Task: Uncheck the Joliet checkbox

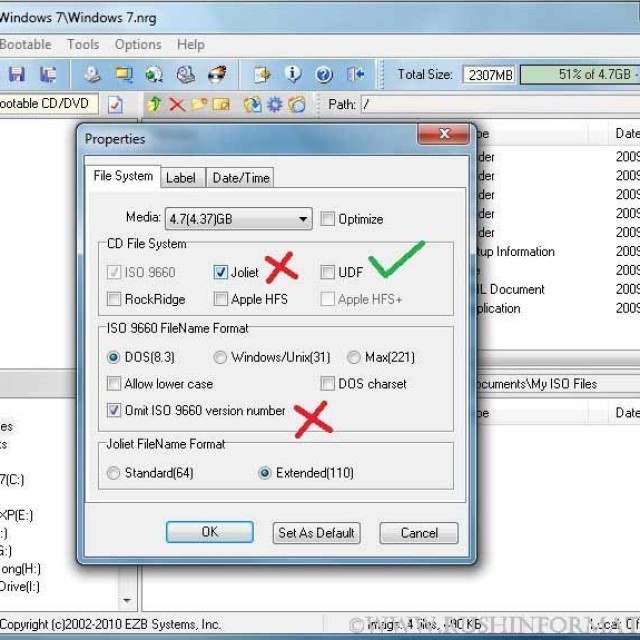Action: tap(220, 272)
